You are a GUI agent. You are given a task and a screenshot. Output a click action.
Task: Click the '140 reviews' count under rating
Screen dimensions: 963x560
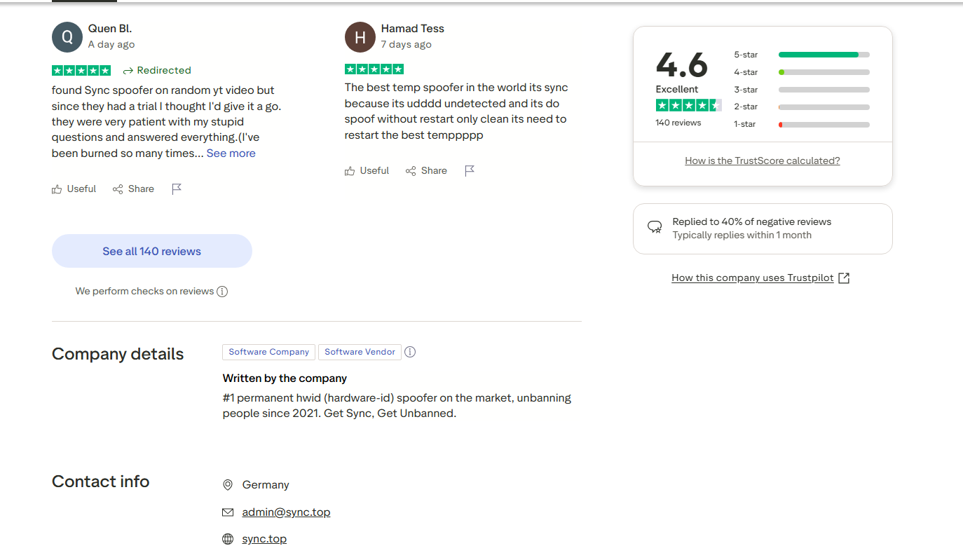coord(678,123)
